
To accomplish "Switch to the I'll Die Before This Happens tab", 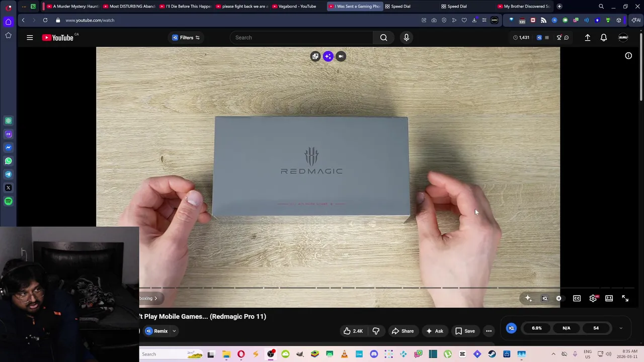I will tap(186, 7).
